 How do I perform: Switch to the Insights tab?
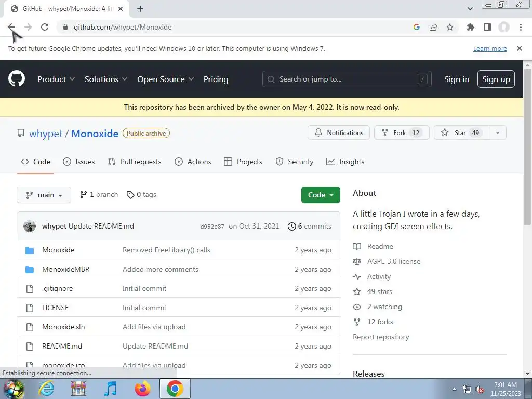(x=345, y=162)
